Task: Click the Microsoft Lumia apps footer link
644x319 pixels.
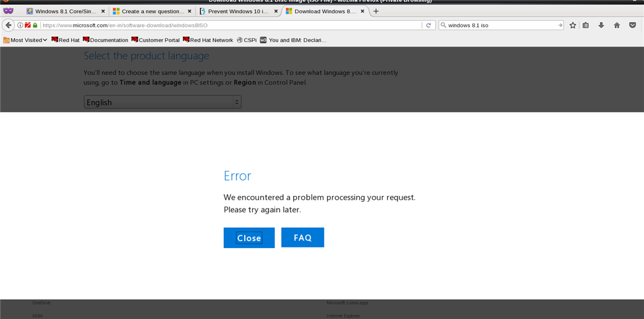Action: click(x=347, y=303)
